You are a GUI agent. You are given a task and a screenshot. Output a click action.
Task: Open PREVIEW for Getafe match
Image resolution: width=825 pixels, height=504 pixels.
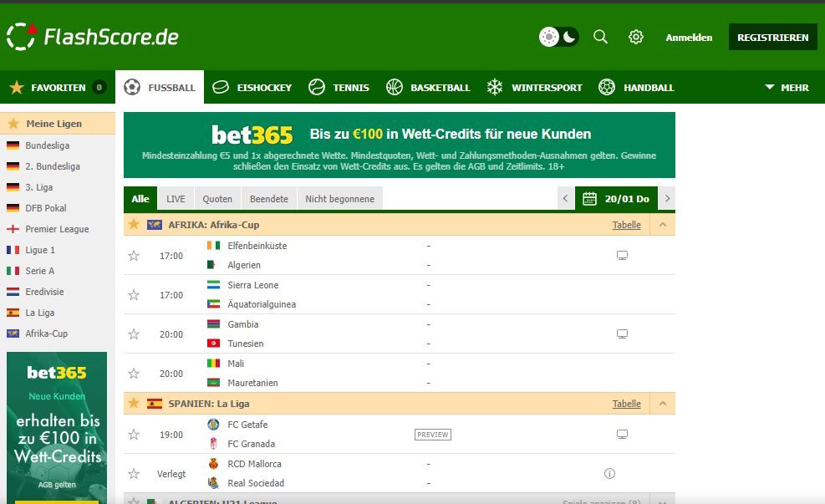pos(433,435)
